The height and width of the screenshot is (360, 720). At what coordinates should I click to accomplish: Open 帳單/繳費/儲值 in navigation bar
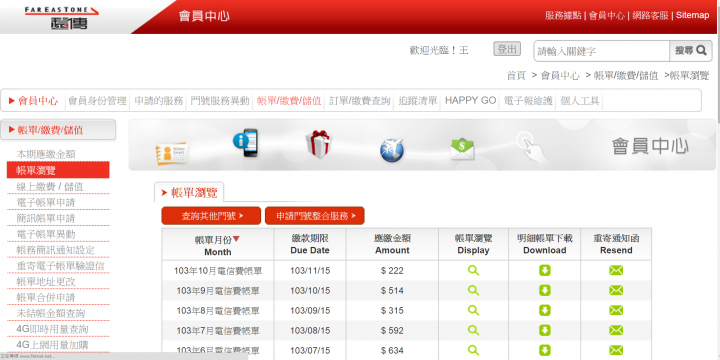point(289,101)
